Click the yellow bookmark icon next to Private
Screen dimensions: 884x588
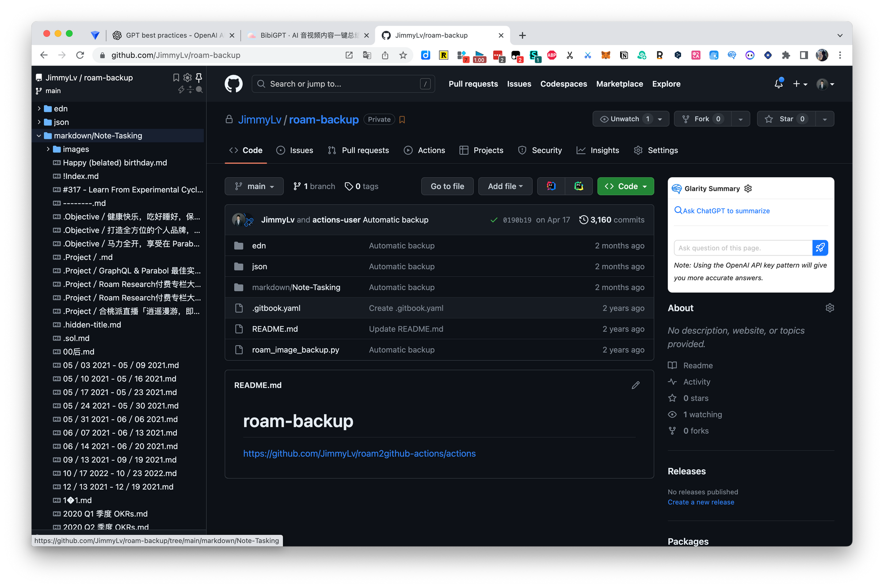[402, 120]
